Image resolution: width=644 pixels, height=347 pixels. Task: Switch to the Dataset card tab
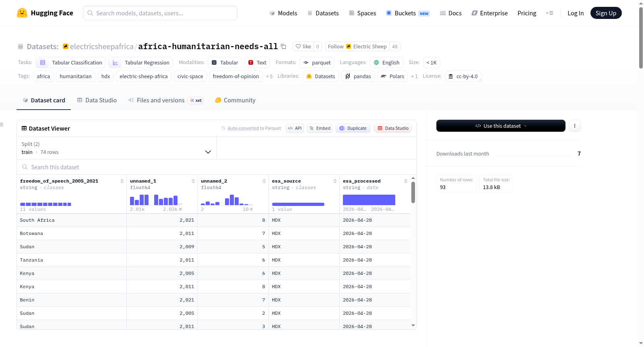(x=44, y=100)
